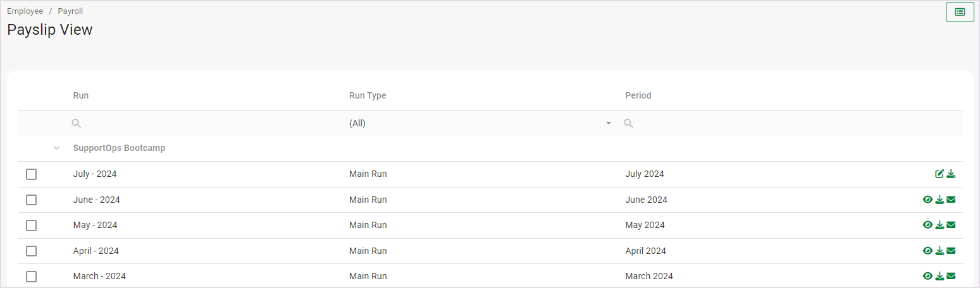
Task: Download the June 2024 payslip
Action: [x=940, y=200]
